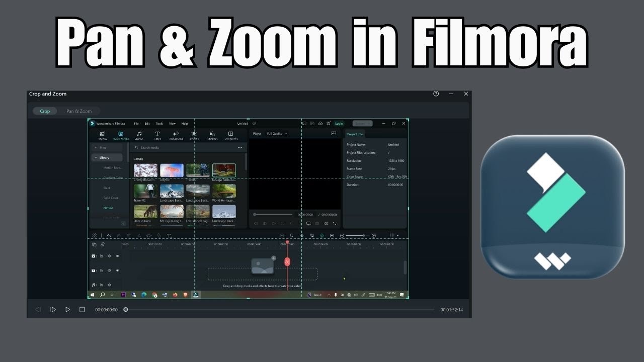The image size is (644, 362).
Task: Open Firefox from the taskbar
Action: tap(175, 295)
